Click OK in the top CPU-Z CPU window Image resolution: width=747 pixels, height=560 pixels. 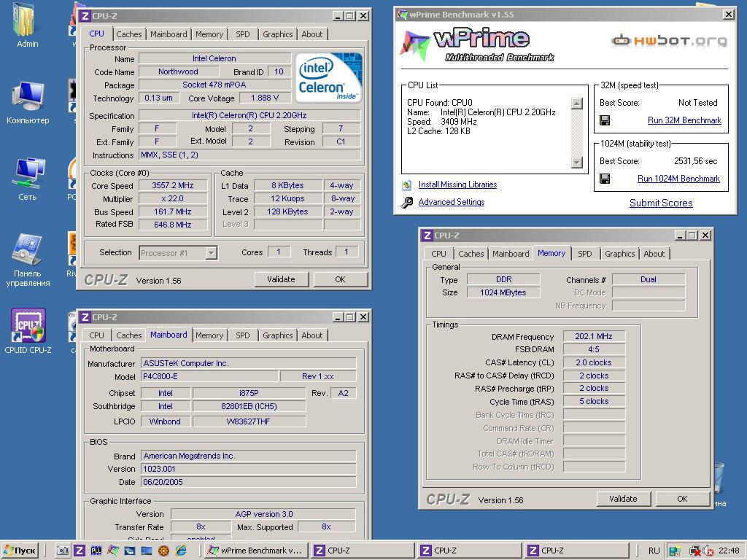coord(340,279)
